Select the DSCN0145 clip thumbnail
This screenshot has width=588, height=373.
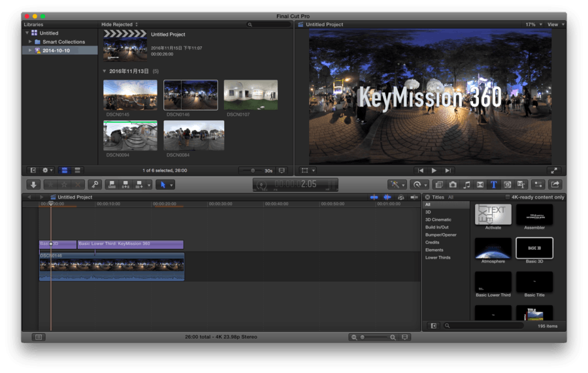[x=130, y=95]
